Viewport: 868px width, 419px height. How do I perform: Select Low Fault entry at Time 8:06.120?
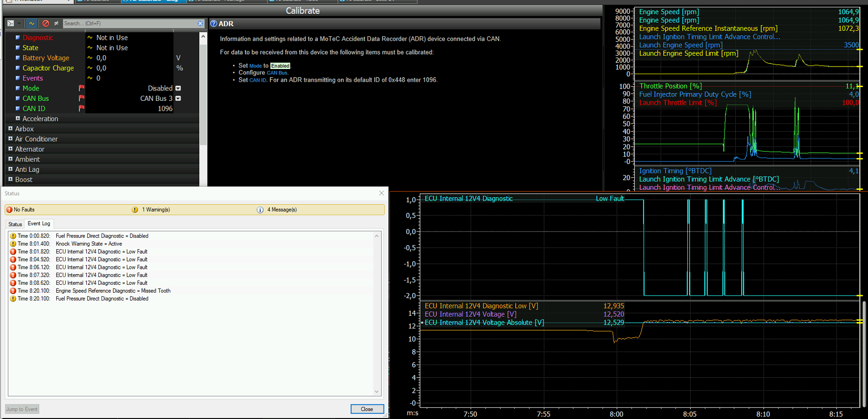click(x=190, y=267)
